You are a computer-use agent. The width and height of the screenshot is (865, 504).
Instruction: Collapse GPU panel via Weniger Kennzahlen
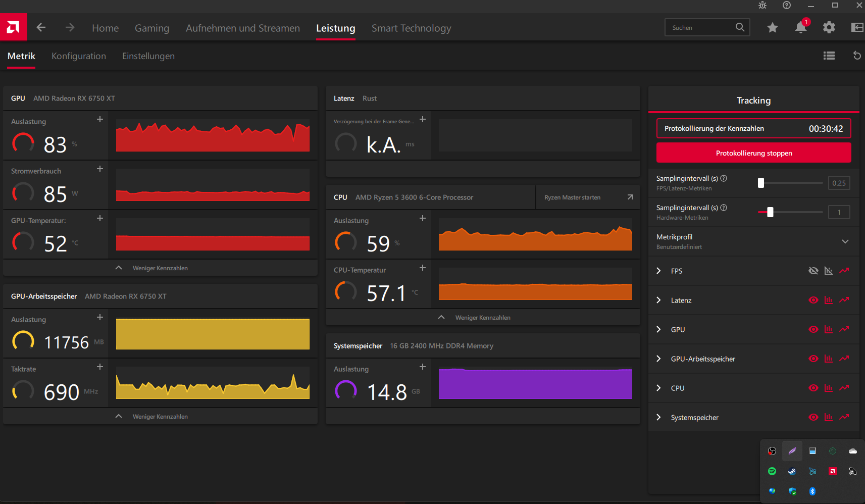(160, 268)
